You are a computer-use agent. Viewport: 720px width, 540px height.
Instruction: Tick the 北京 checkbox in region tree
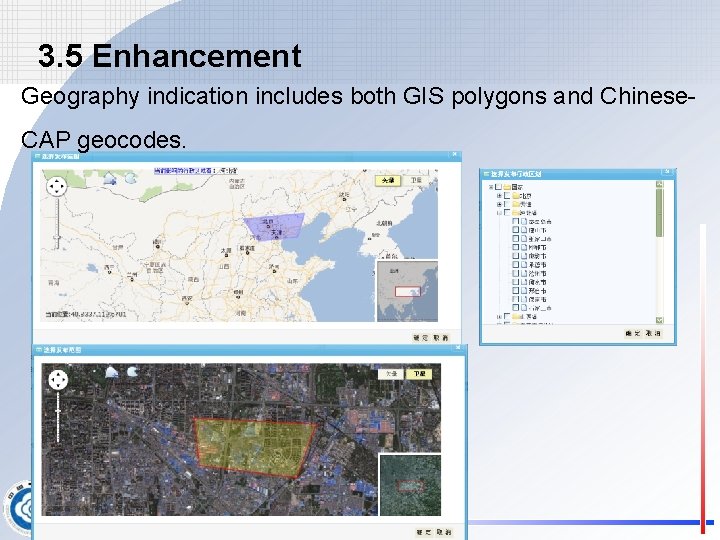pyautogui.click(x=507, y=196)
